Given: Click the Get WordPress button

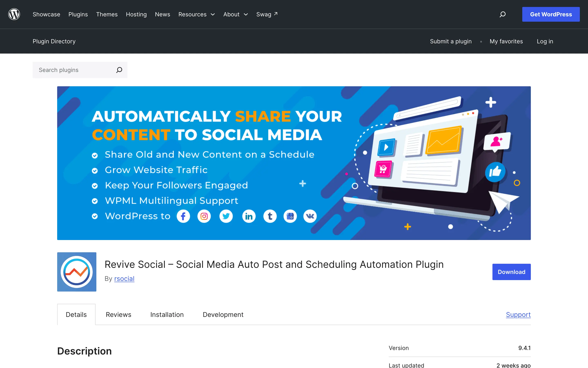Looking at the screenshot, I should coord(551,14).
